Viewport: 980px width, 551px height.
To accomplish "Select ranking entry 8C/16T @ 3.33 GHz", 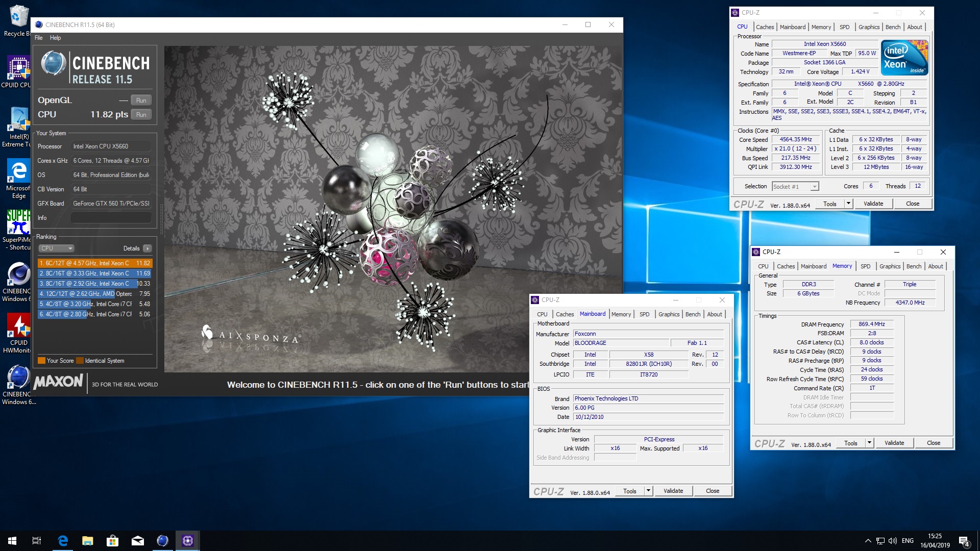I will [x=95, y=273].
